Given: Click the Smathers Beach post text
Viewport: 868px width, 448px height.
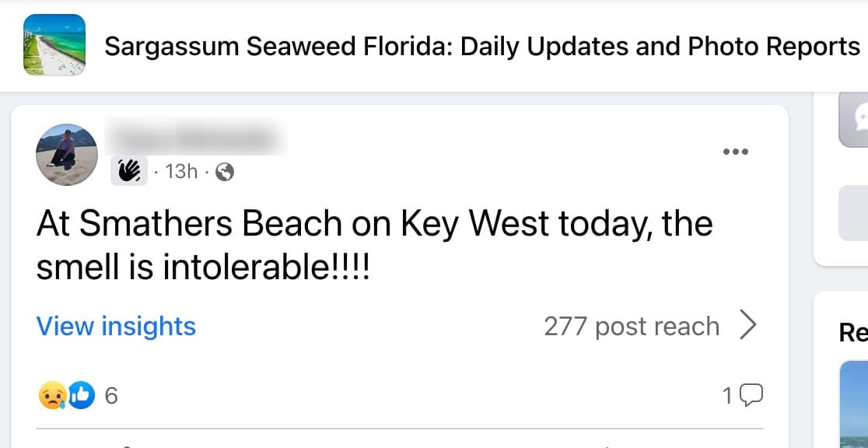Looking at the screenshot, I should [x=373, y=246].
